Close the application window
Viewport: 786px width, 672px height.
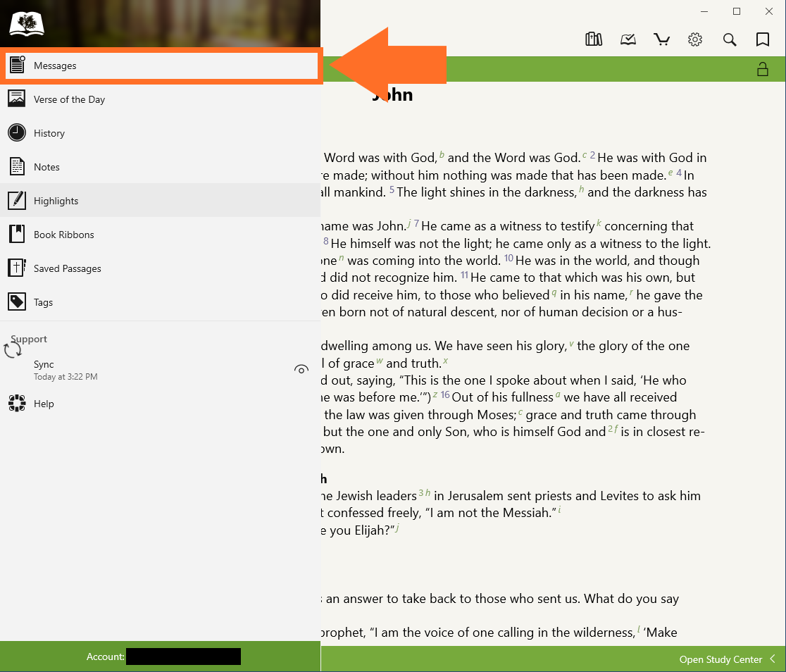[768, 11]
